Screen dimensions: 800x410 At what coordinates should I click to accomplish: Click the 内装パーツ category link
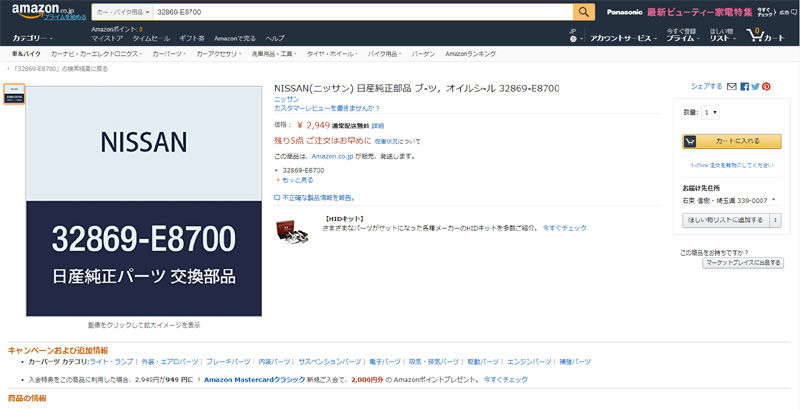pyautogui.click(x=274, y=362)
